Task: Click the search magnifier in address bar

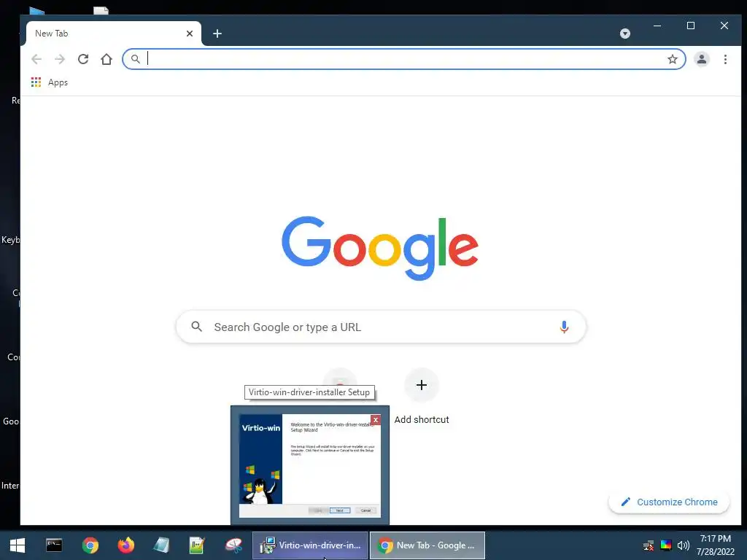Action: point(136,59)
